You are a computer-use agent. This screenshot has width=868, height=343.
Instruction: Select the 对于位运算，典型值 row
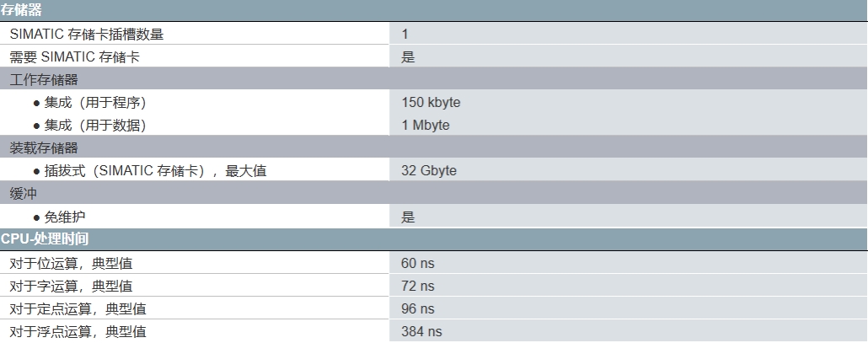coord(71,263)
